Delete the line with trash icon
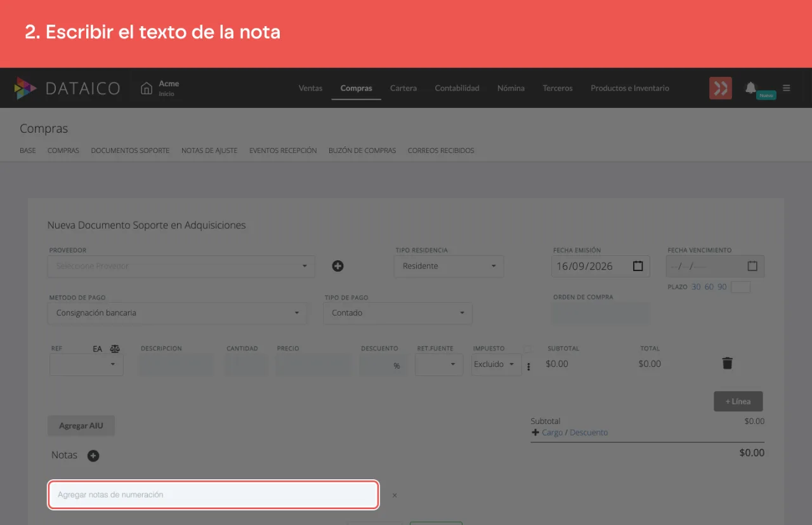 (x=728, y=364)
